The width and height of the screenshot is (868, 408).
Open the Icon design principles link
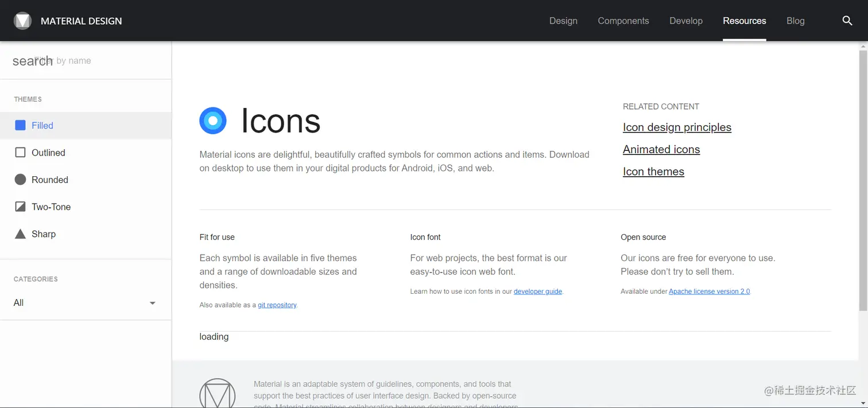677,127
